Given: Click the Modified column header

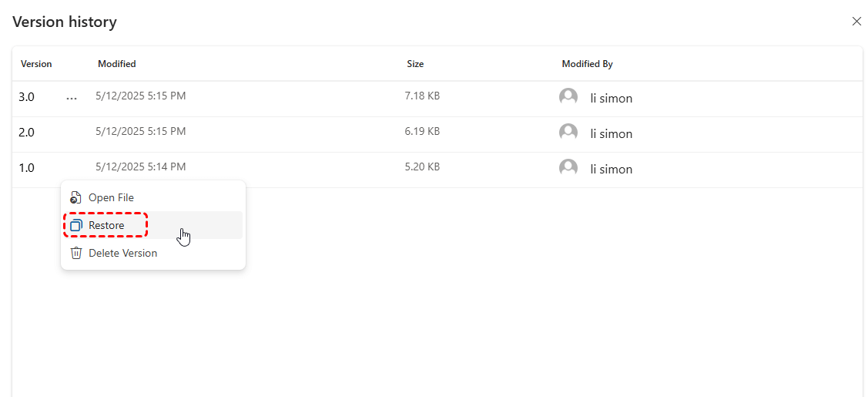Looking at the screenshot, I should tap(117, 64).
